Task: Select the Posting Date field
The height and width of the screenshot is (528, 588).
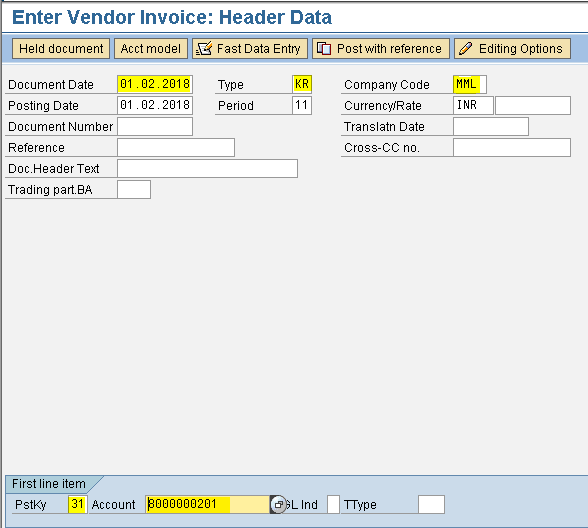Action: (155, 105)
